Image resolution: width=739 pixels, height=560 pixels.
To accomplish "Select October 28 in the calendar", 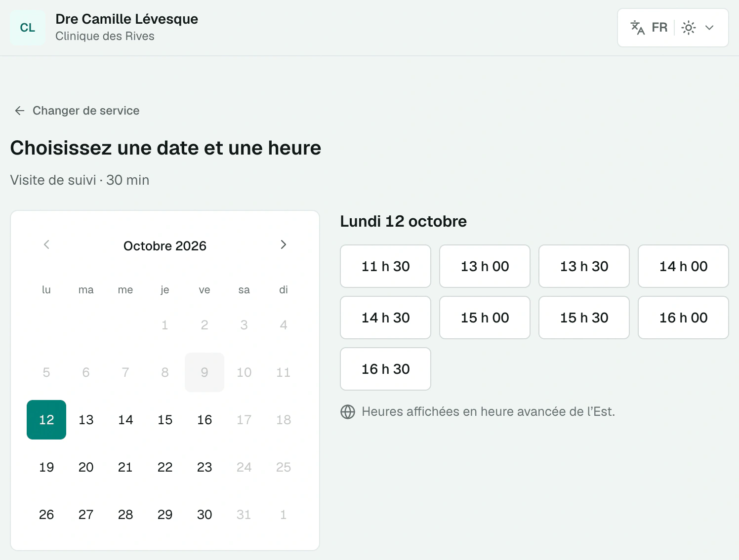I will [125, 515].
